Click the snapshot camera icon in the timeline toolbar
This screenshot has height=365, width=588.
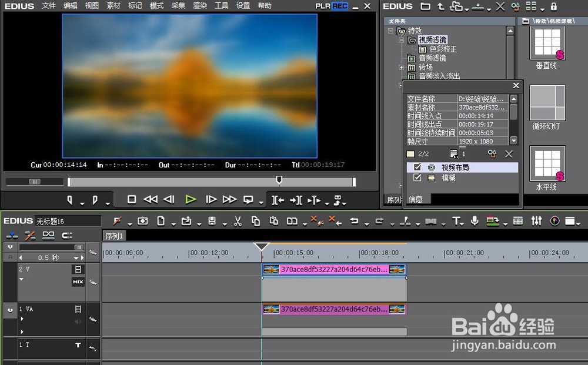tap(142, 221)
